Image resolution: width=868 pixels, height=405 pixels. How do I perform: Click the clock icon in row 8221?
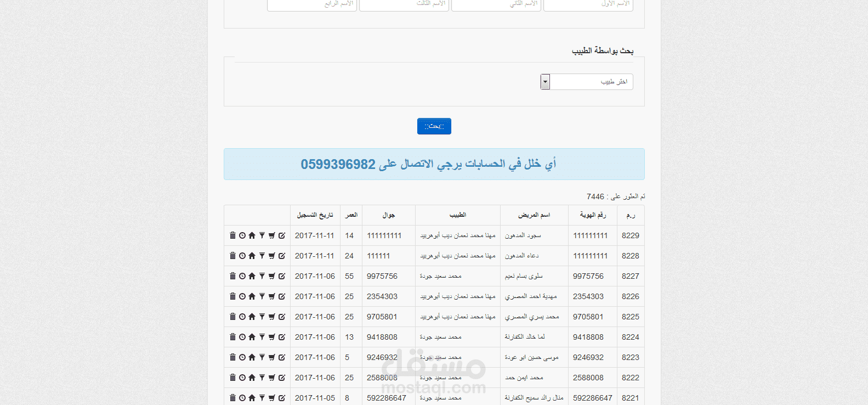tap(242, 398)
